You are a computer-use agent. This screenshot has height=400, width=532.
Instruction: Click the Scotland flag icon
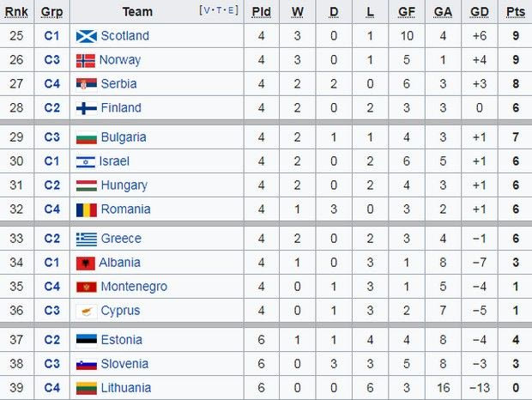[x=86, y=36]
